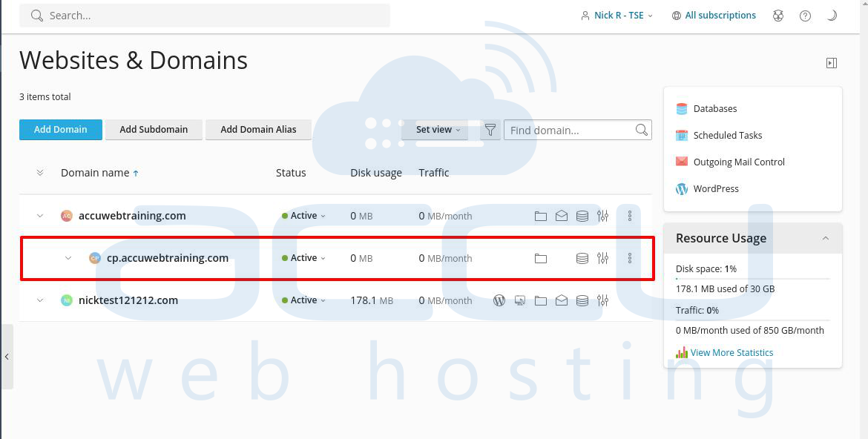Open three-dot menu for accuwebtraining.com
Viewport: 868px width, 439px height.
(x=629, y=216)
